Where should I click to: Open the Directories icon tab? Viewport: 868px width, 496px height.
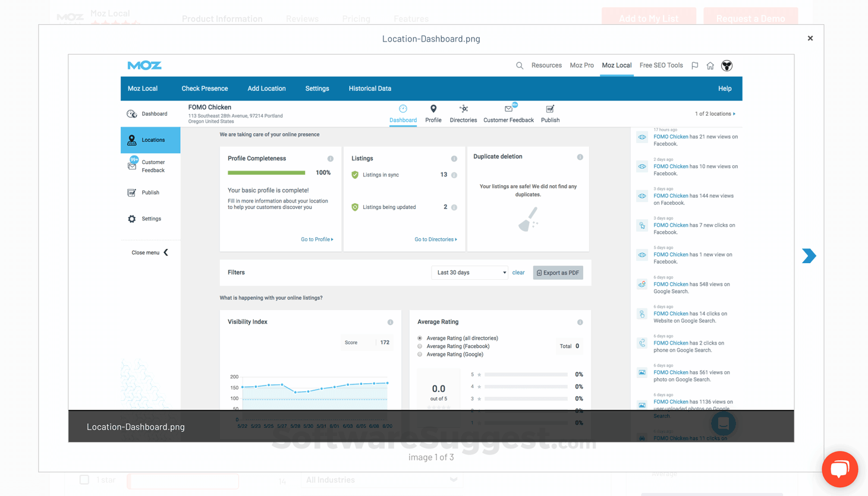463,109
